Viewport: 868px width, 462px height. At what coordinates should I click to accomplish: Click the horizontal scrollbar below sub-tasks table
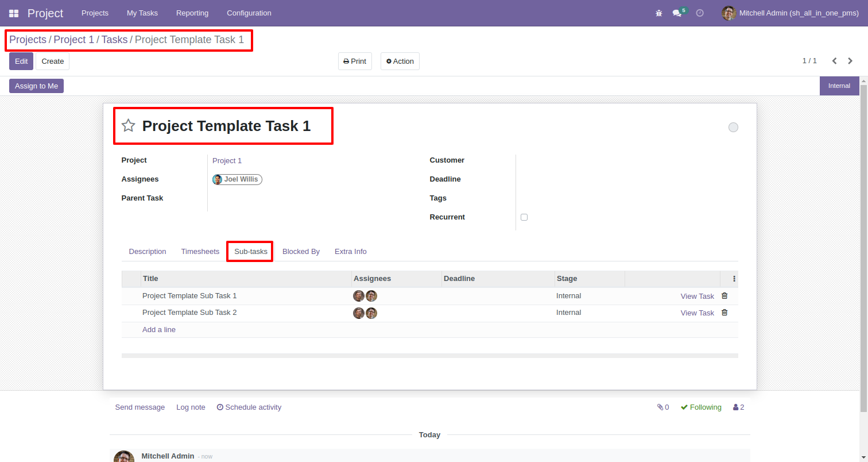430,356
